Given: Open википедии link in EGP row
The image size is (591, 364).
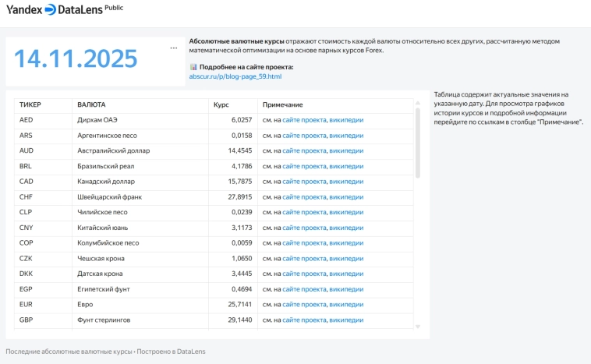Looking at the screenshot, I should point(346,289).
